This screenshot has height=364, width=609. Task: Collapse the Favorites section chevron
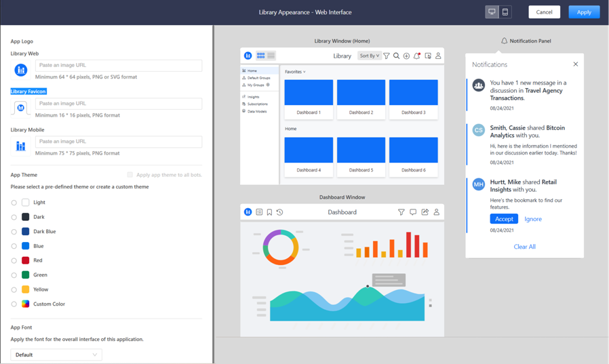click(x=304, y=72)
